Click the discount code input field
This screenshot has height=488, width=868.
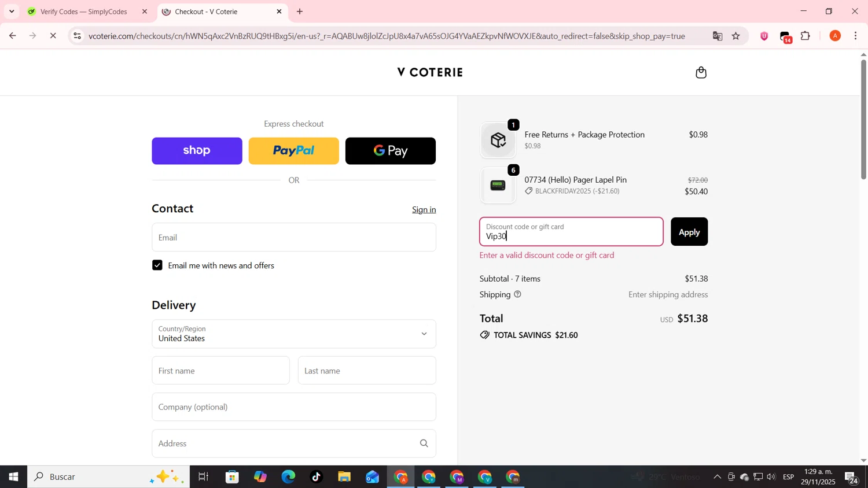(571, 232)
